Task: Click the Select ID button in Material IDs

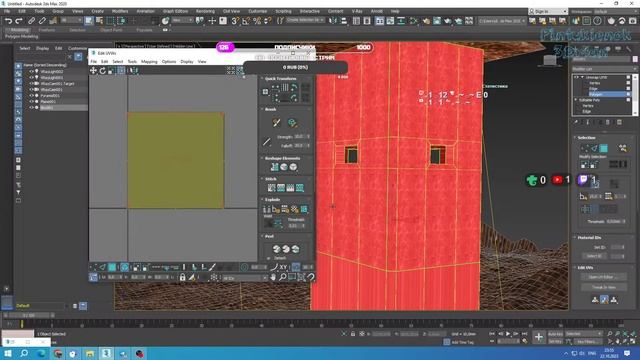Action: (x=594, y=256)
